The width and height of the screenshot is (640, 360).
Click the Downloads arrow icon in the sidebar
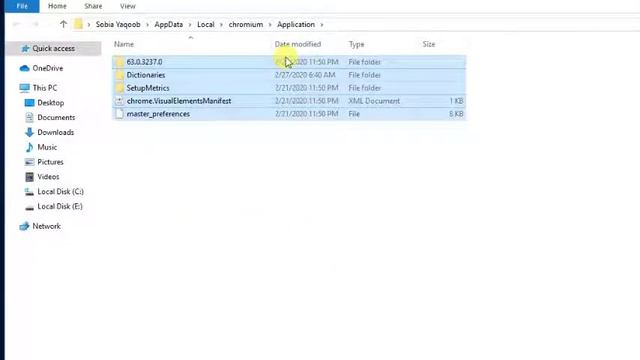click(29, 132)
